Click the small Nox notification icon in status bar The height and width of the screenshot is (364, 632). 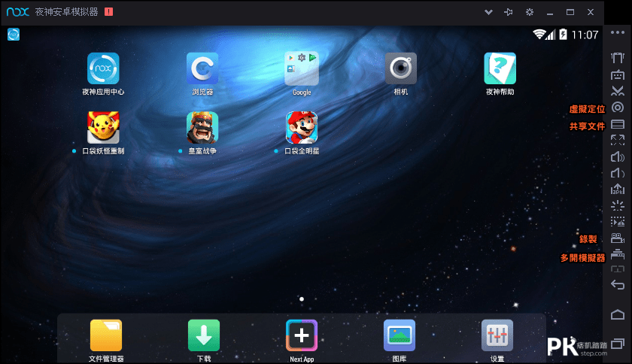pyautogui.click(x=14, y=35)
